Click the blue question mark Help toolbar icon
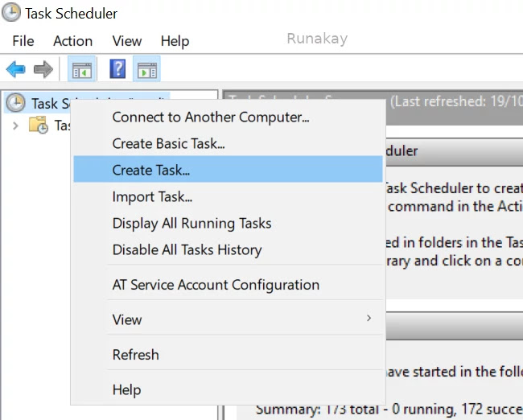523x420 pixels. [x=117, y=70]
